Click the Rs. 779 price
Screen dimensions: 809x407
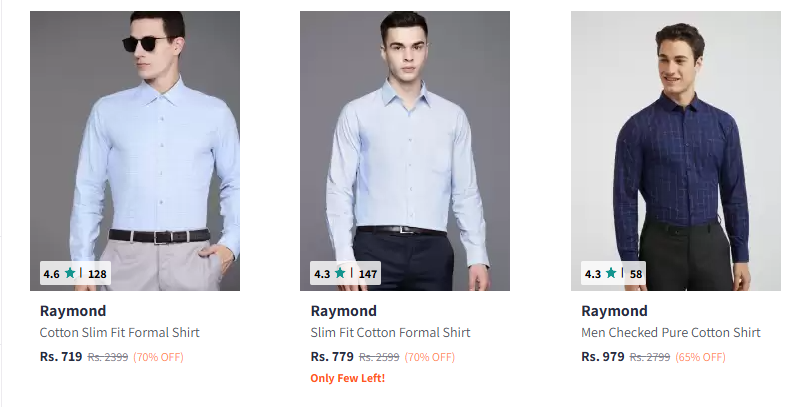point(332,356)
